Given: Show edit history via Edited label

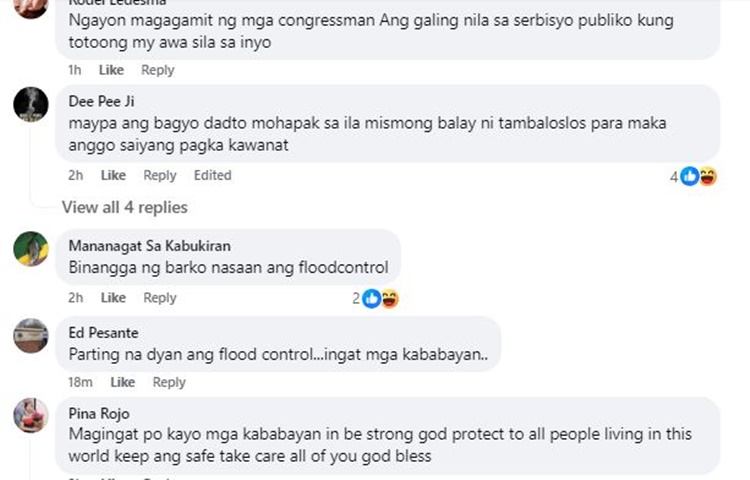Looking at the screenshot, I should pos(212,175).
